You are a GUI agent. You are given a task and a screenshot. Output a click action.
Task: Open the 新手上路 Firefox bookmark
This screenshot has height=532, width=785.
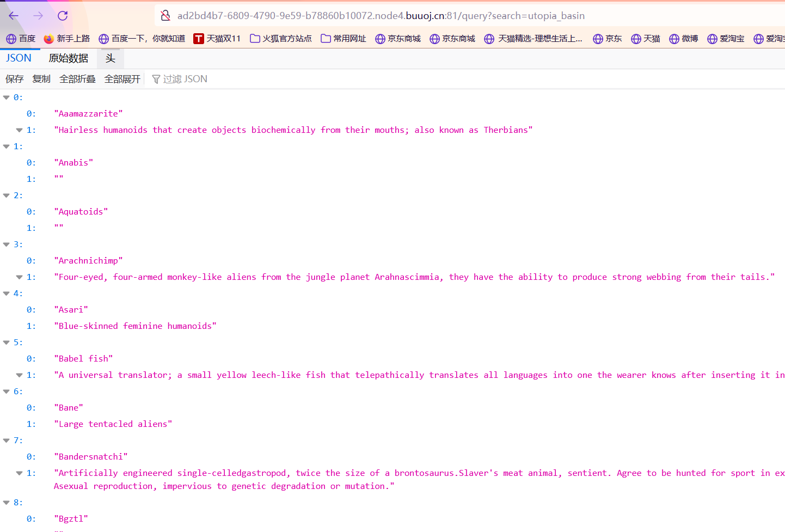(67, 39)
